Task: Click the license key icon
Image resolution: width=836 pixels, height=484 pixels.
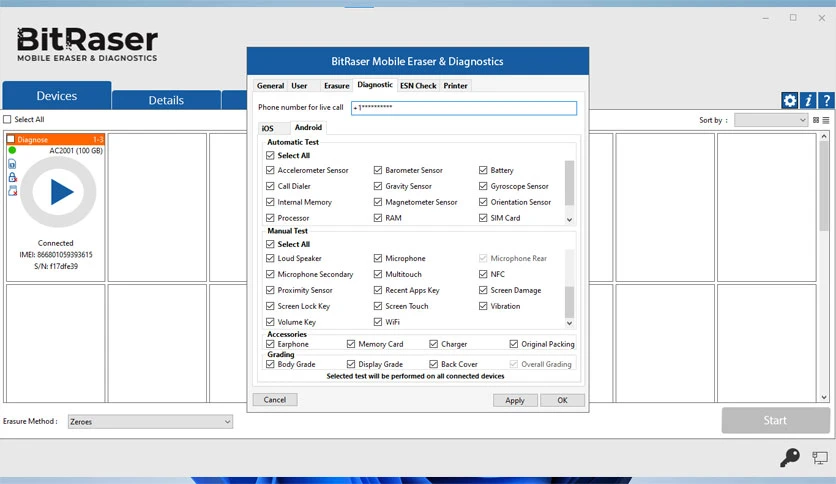Action: tap(790, 457)
